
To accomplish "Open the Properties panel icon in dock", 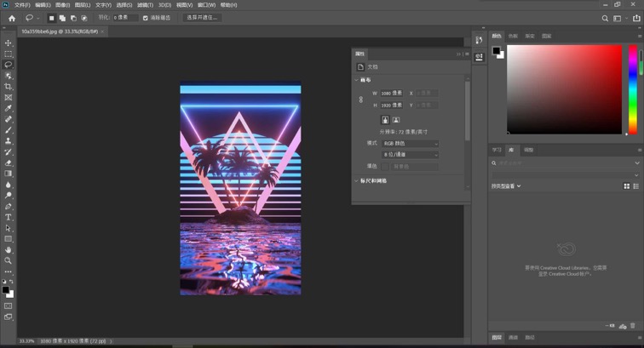I will 479,57.
